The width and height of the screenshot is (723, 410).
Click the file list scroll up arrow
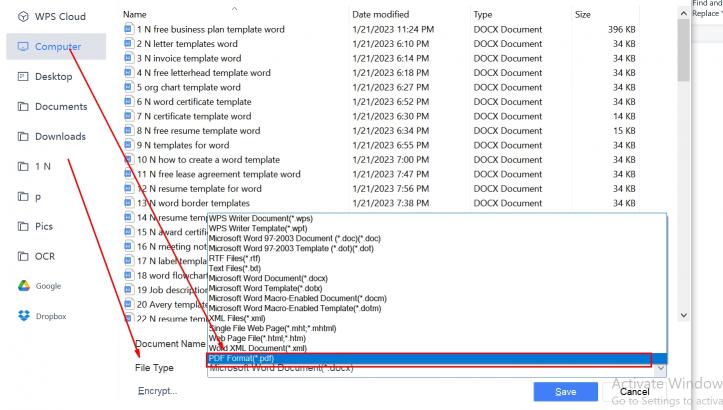click(684, 14)
